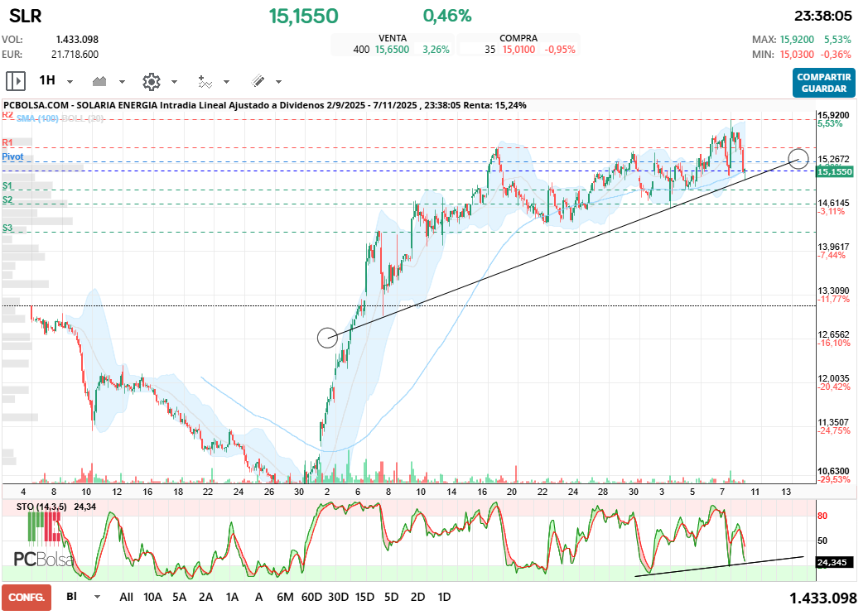Toggle the side panel icon
Viewport: 868px width, 615px height.
point(16,81)
